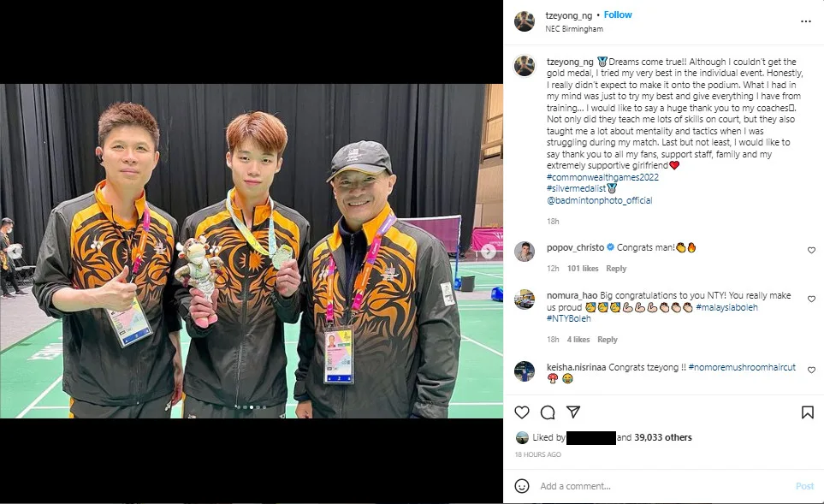Image resolution: width=824 pixels, height=504 pixels.
Task: Go to previous photo with left arrow
Action: (x=15, y=252)
